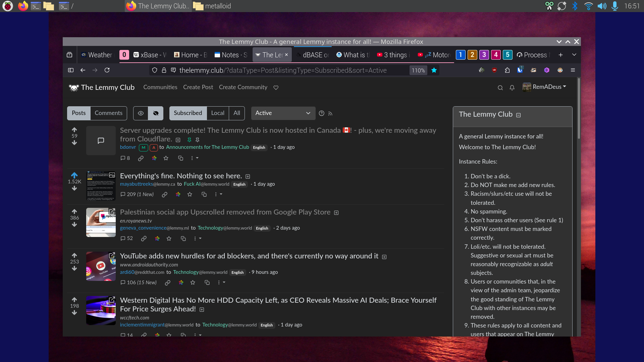The width and height of the screenshot is (644, 362).
Task: Click the Bluetooth tray icon
Action: pyautogui.click(x=575, y=6)
